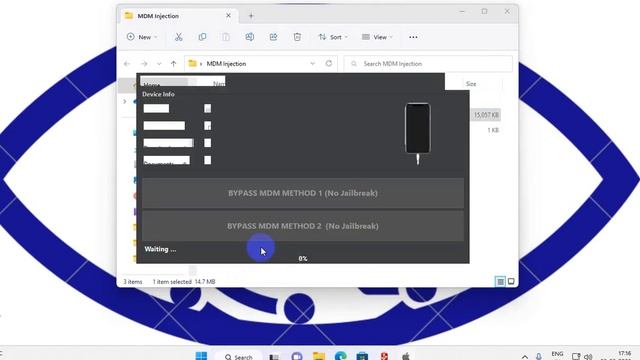The width and height of the screenshot is (640, 360).
Task: Open the See more (...) toolbar menu
Action: click(413, 37)
